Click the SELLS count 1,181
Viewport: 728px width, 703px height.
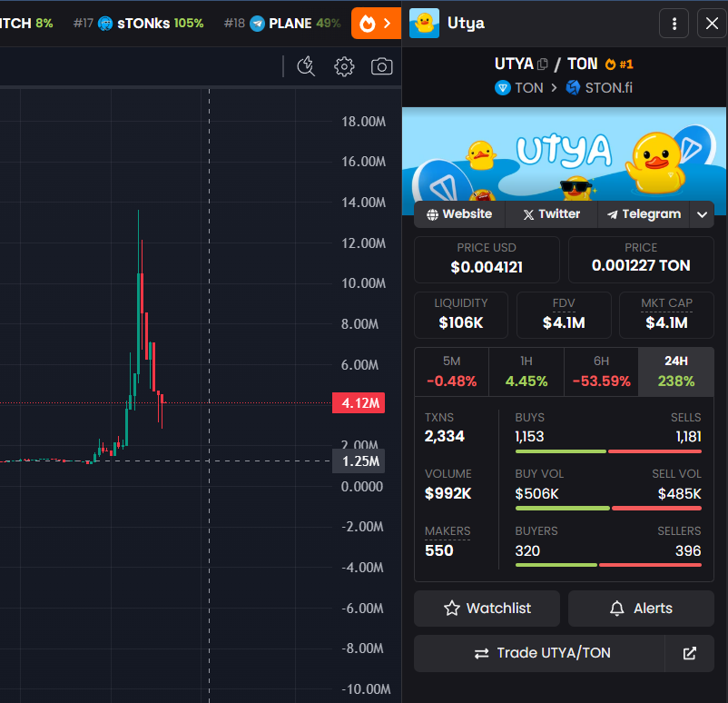(x=689, y=437)
